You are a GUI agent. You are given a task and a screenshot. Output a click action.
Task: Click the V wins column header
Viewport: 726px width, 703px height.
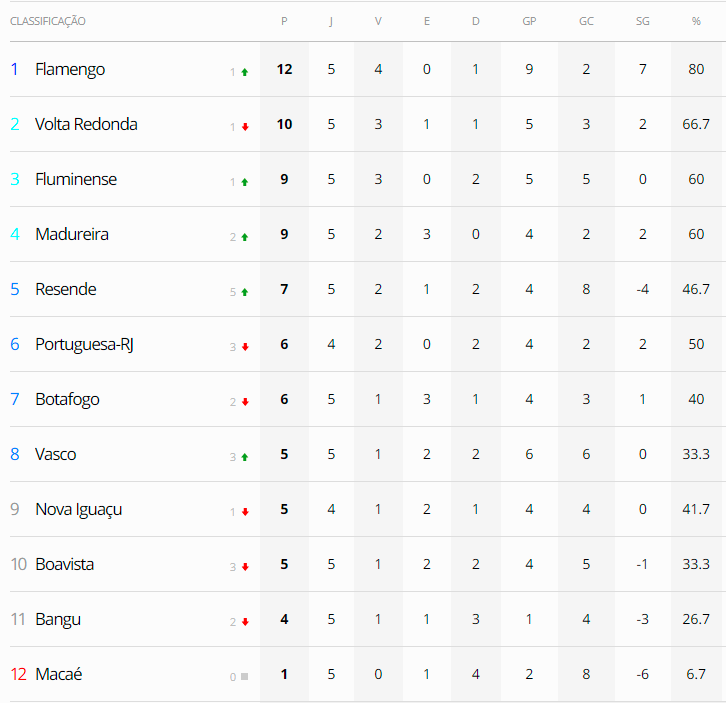click(378, 21)
